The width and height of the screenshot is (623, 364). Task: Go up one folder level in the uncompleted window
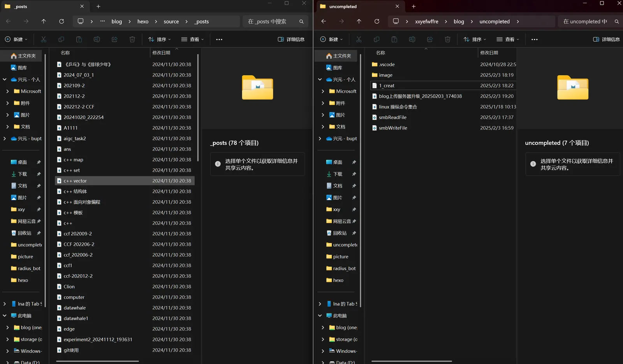(x=359, y=21)
